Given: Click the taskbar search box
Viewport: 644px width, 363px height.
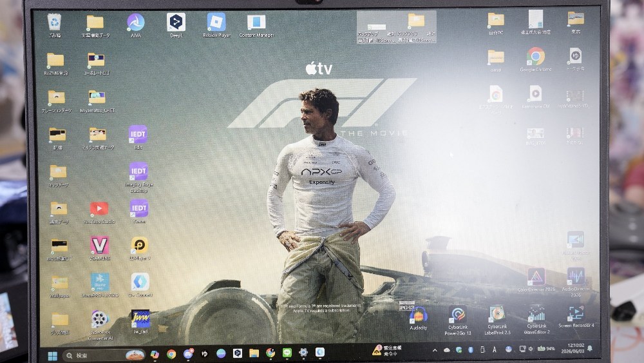Looking at the screenshot, I should 104,356.
